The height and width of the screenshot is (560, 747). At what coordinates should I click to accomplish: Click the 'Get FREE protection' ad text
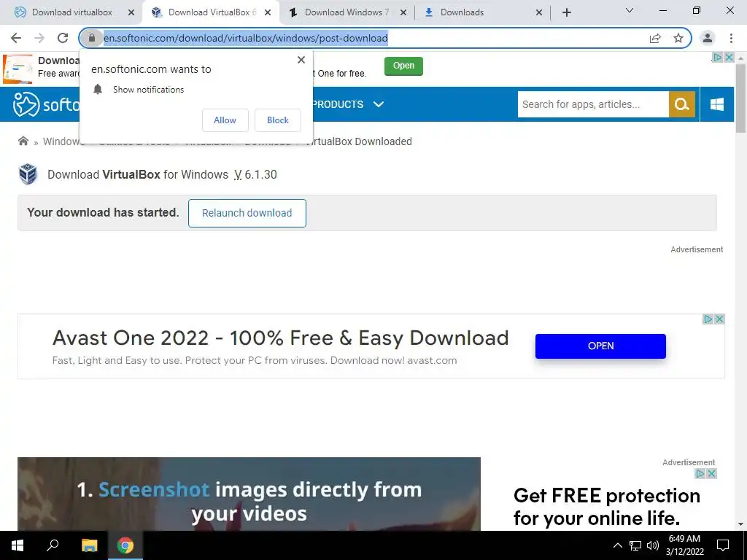[606, 507]
